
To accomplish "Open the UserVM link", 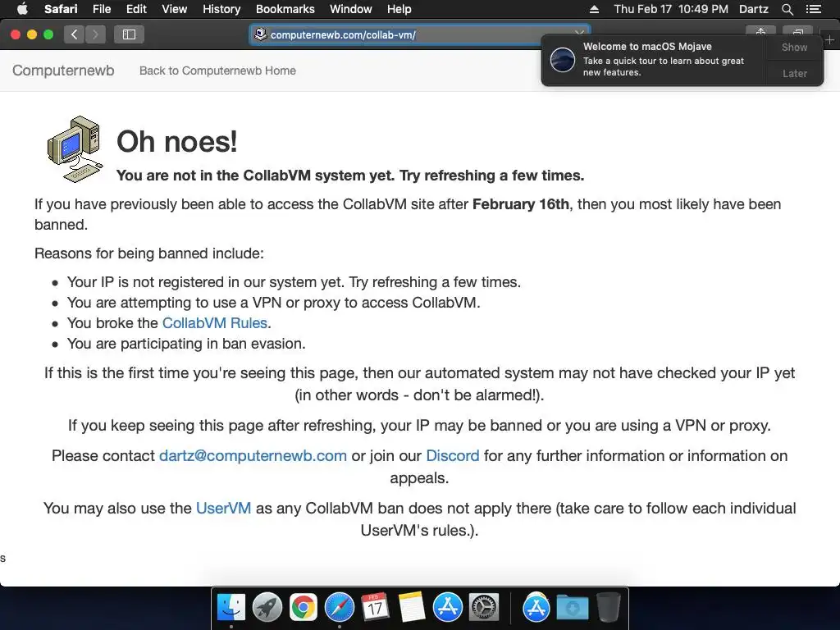I will click(x=223, y=508).
